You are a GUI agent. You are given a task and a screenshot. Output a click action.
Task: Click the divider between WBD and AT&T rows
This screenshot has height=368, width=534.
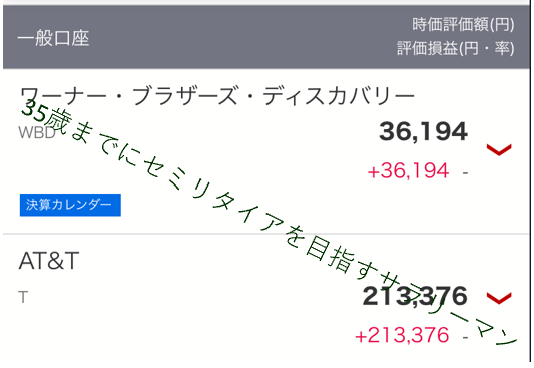coord(266,234)
